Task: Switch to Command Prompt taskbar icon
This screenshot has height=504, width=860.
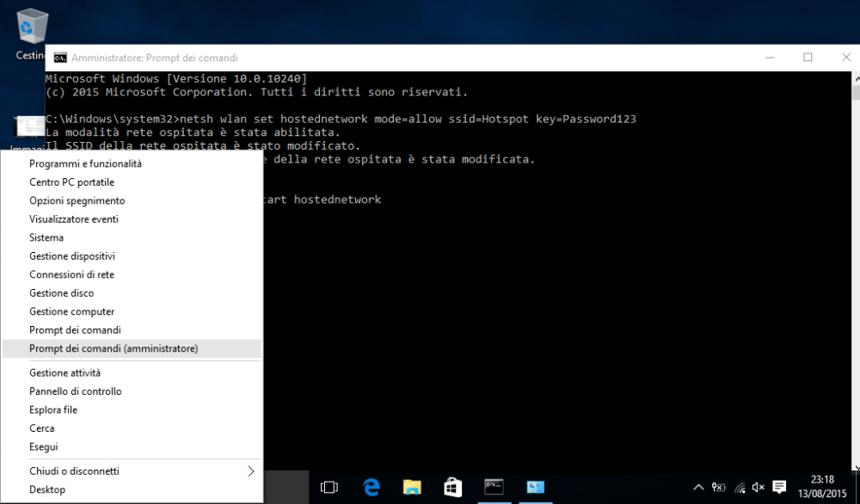Action: point(494,487)
